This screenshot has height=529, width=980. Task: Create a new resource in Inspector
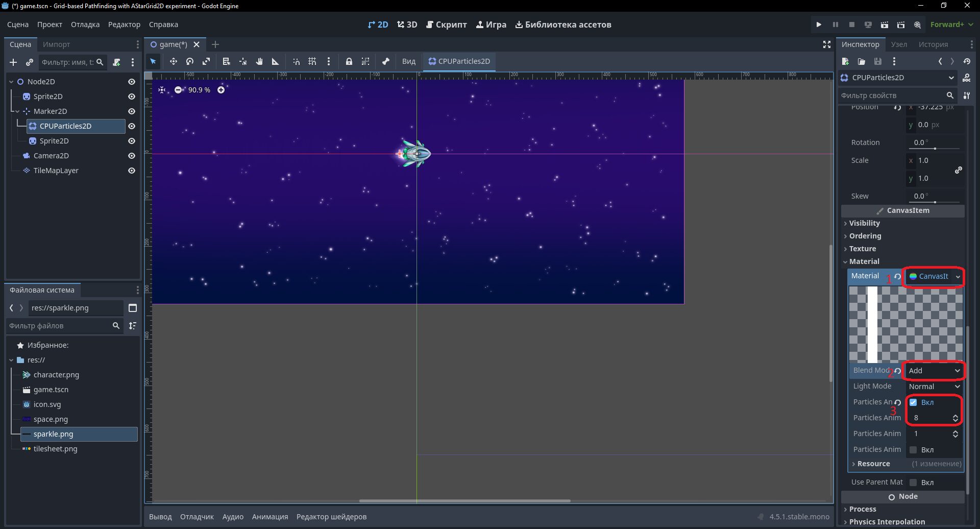point(845,61)
